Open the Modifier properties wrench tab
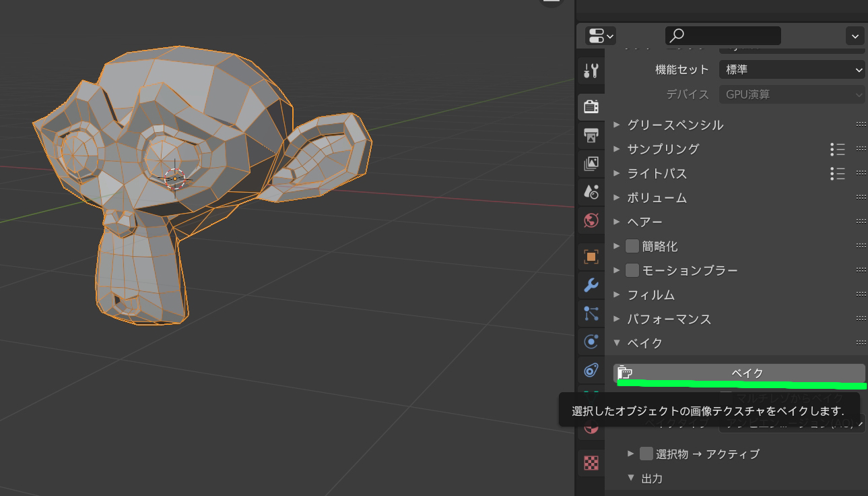 591,285
